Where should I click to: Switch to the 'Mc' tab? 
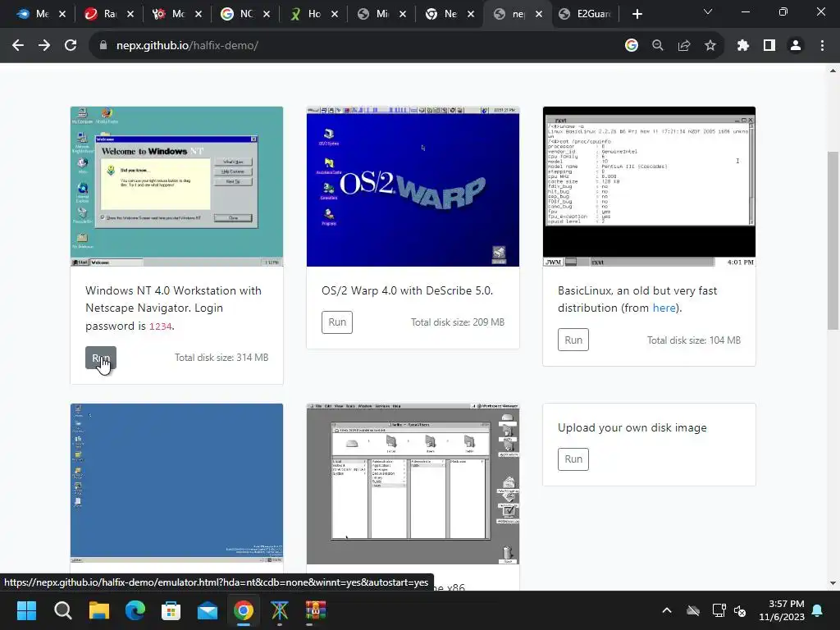point(177,14)
